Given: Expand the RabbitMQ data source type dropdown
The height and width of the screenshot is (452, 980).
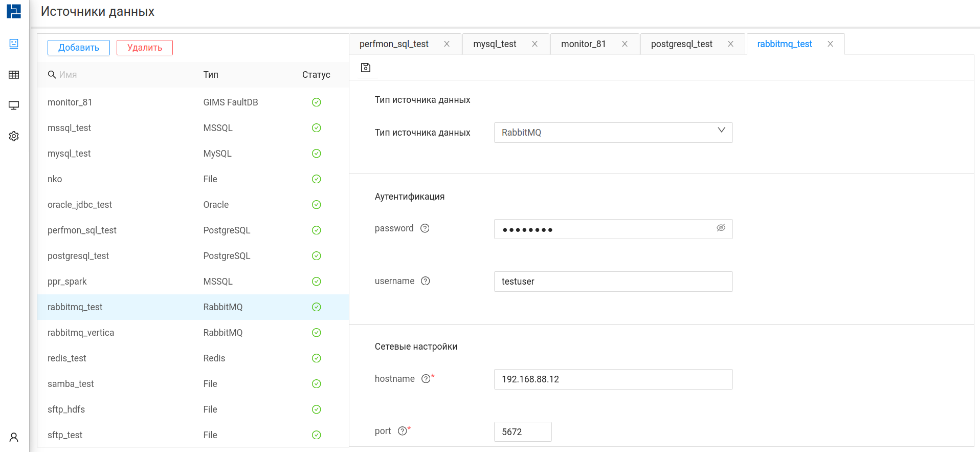Looking at the screenshot, I should [613, 133].
